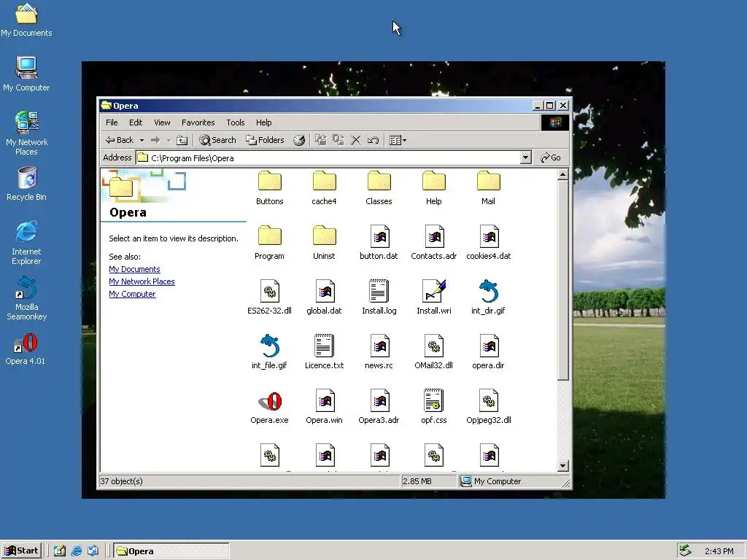Select the Opera 4.01 desktop shortcut
Image resolution: width=747 pixels, height=560 pixels.
pyautogui.click(x=26, y=349)
